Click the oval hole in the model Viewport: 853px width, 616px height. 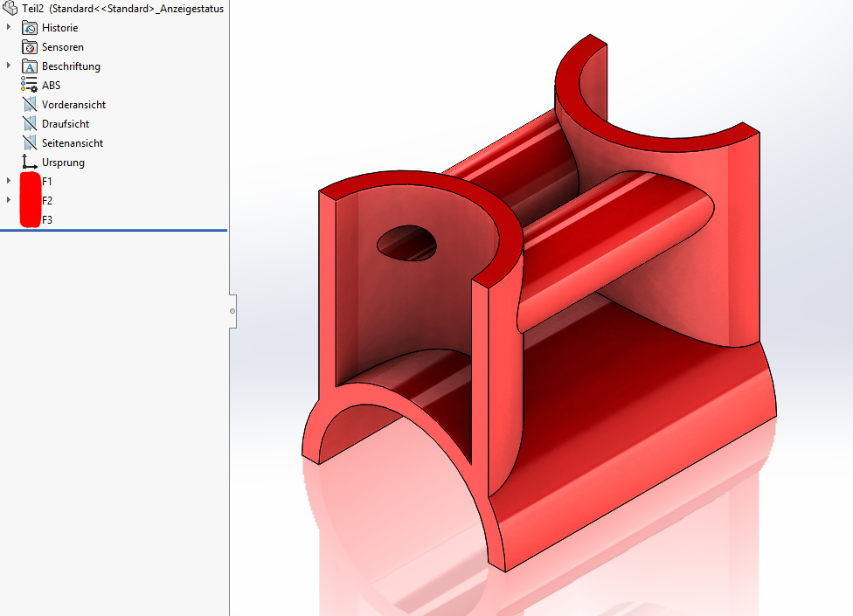[x=406, y=242]
